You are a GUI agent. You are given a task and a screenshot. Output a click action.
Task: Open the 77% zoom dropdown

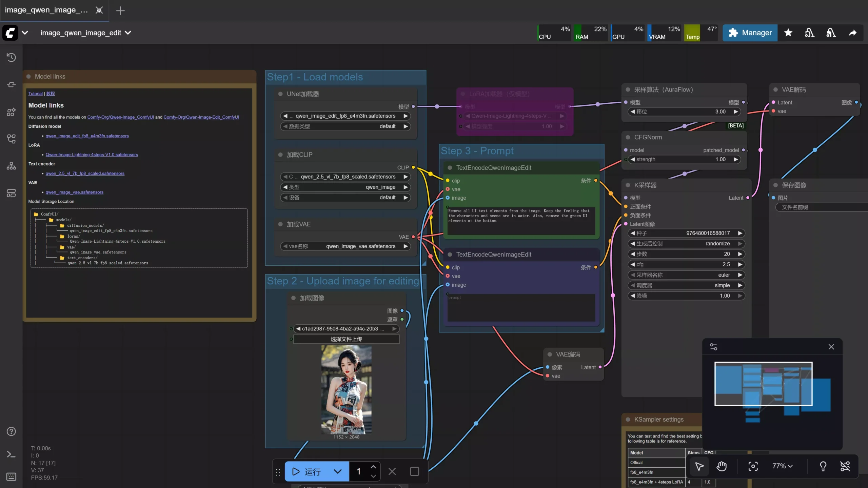pyautogui.click(x=782, y=466)
